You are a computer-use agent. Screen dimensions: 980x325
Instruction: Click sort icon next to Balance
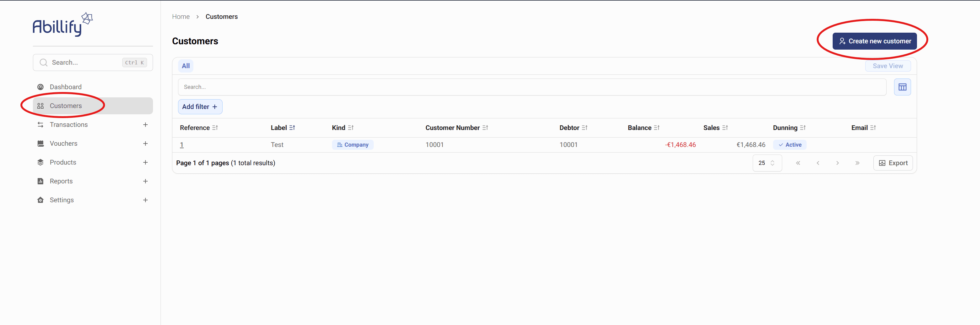(657, 128)
